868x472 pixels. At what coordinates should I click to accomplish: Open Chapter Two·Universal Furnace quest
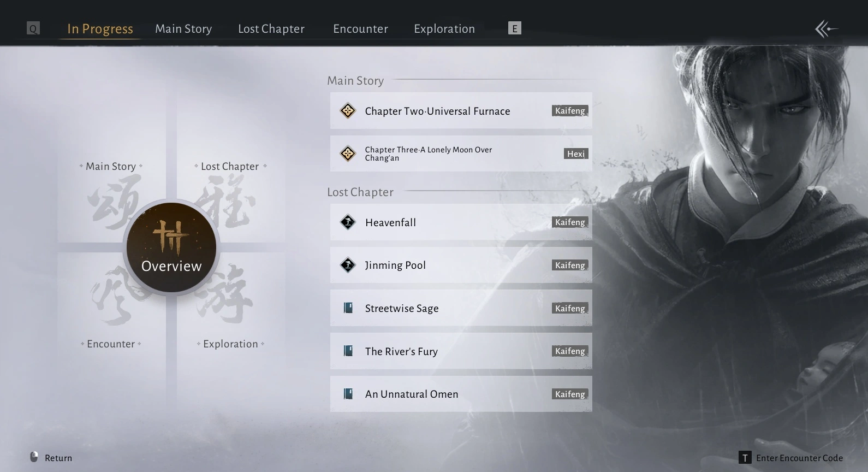(461, 111)
